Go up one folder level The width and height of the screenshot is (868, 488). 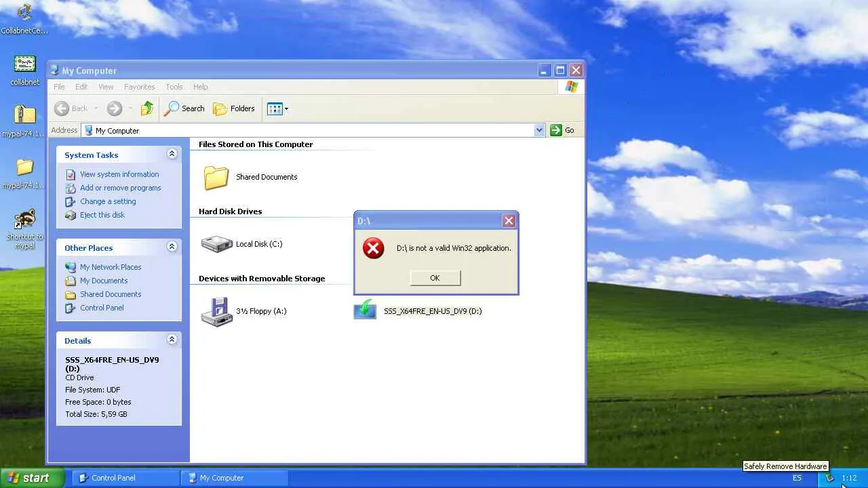pyautogui.click(x=147, y=108)
